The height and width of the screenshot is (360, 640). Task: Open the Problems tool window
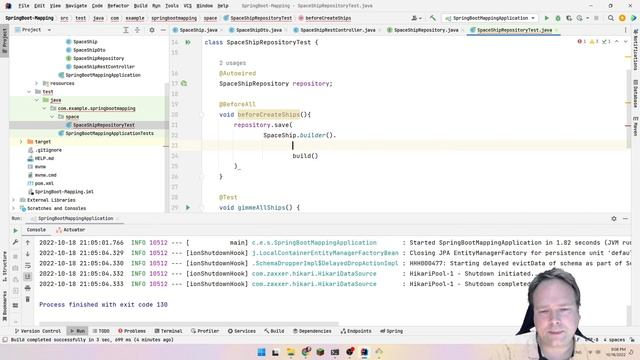pyautogui.click(x=132, y=331)
